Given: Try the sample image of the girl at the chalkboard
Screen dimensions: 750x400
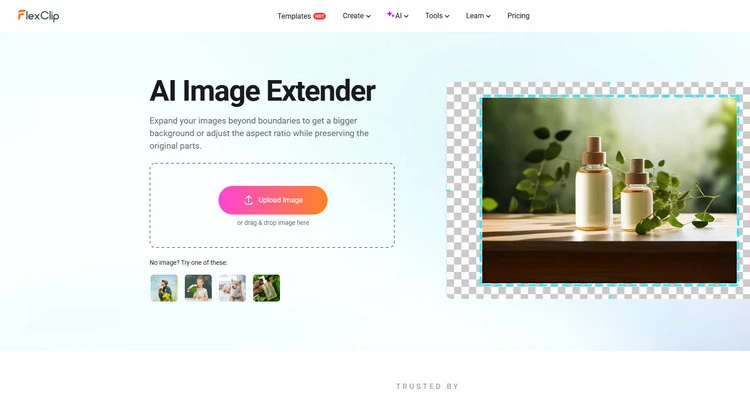Looking at the screenshot, I should (x=198, y=288).
